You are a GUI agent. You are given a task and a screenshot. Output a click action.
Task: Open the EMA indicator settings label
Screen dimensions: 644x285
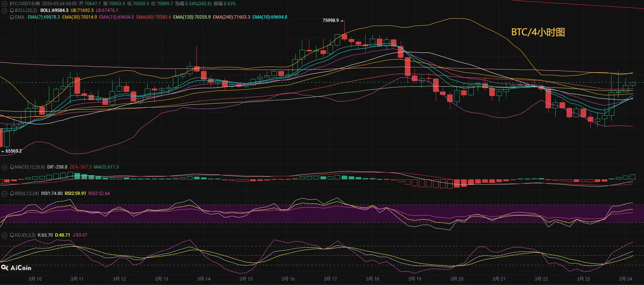(19, 17)
